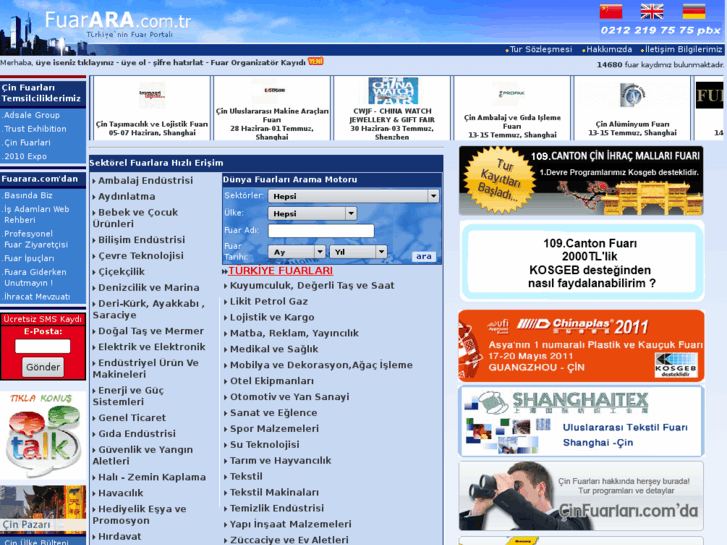727x545 pixels.
Task: Open the Çin Alüminyum Fuarı logo
Action: click(632, 95)
